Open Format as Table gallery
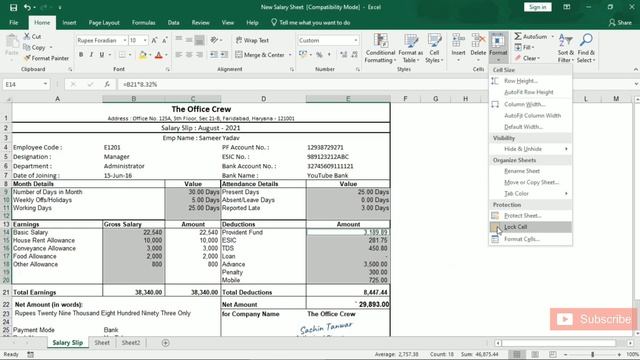This screenshot has width=640, height=360. (x=411, y=48)
